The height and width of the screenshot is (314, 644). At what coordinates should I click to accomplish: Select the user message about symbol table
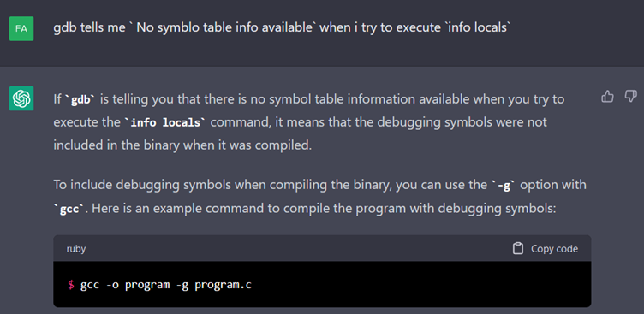click(x=282, y=28)
